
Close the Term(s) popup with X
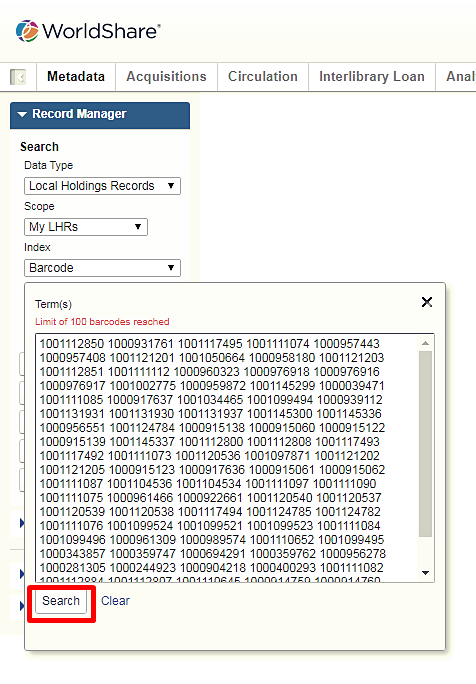427,302
